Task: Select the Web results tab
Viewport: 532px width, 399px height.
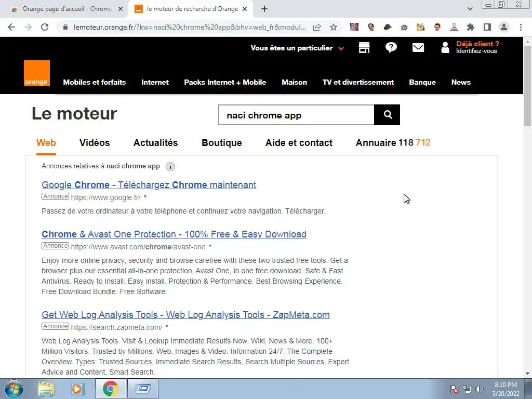Action: coord(46,143)
